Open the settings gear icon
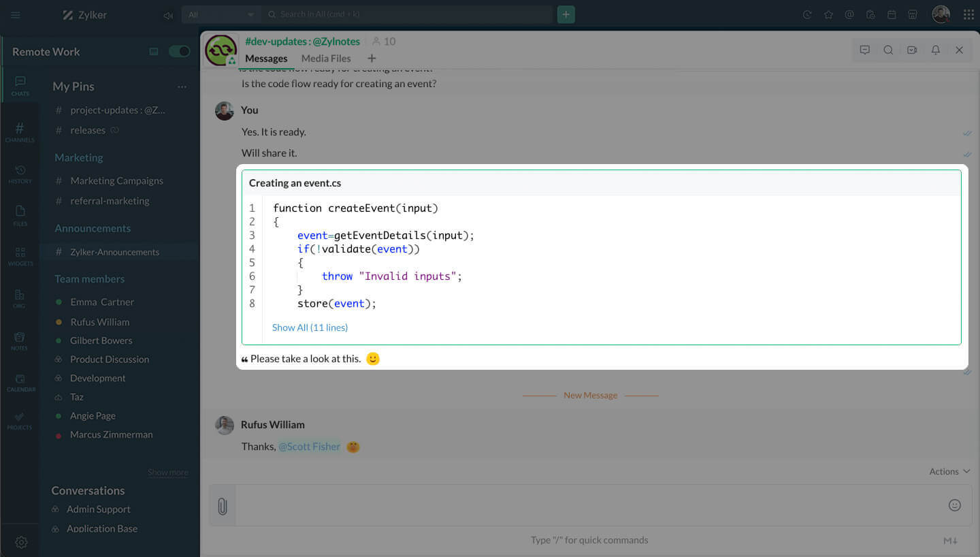 [21, 542]
